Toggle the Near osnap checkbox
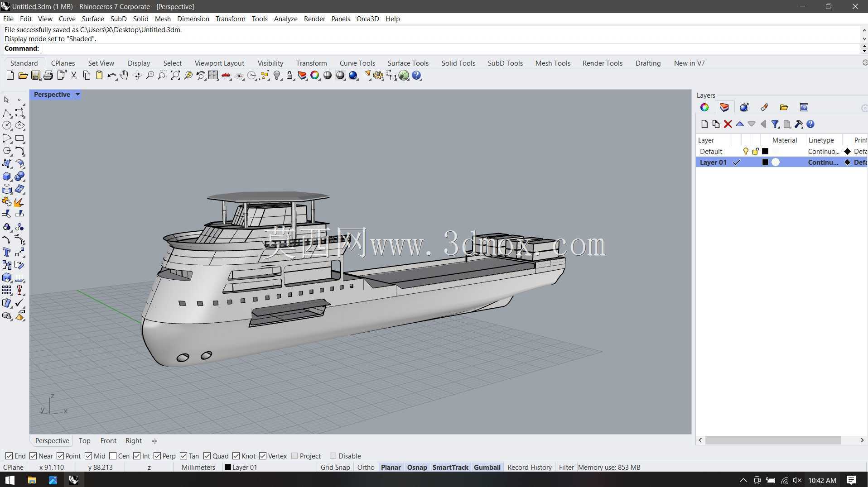Screen dimensions: 868x487 tap(33, 456)
